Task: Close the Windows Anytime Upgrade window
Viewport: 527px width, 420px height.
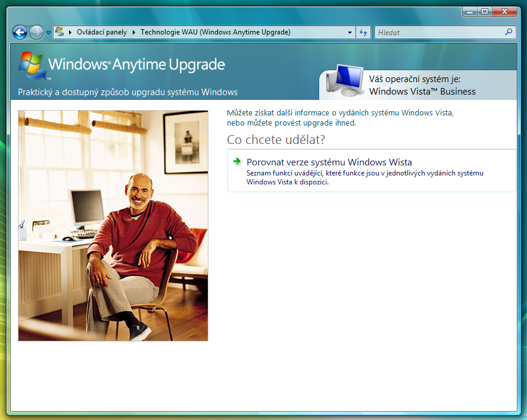Action: [504, 12]
